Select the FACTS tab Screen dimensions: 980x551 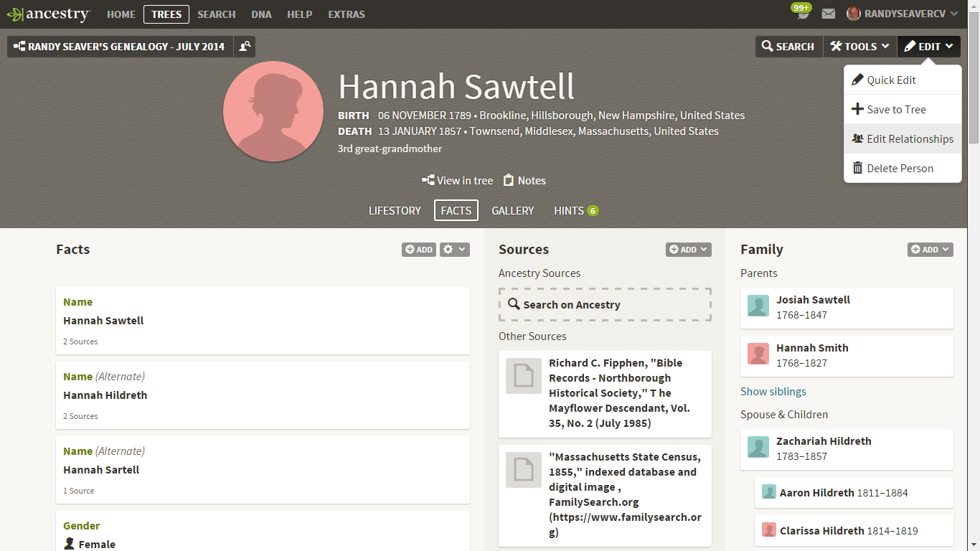[x=456, y=210]
